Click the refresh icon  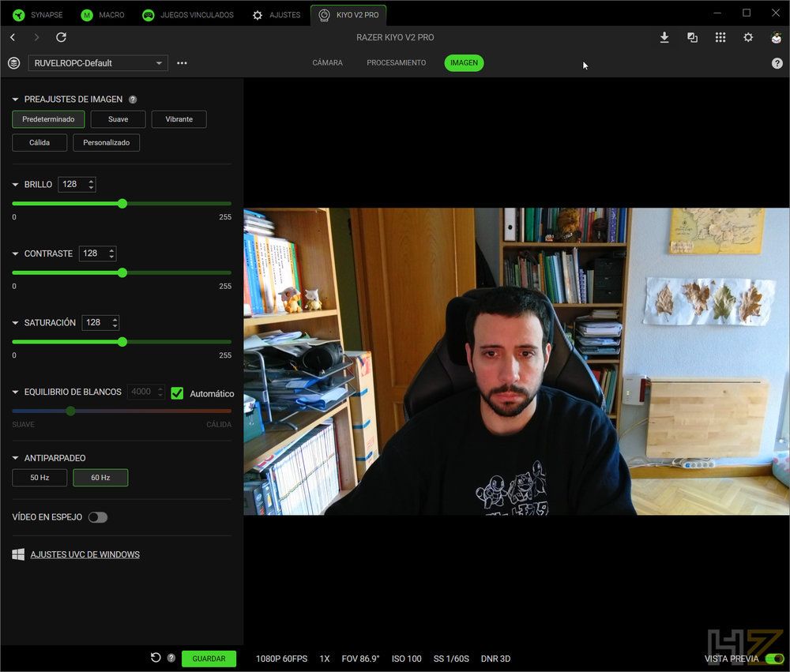(61, 37)
